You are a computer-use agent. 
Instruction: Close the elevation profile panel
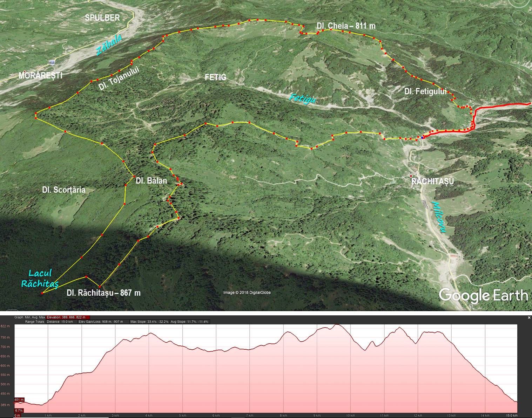click(x=529, y=317)
